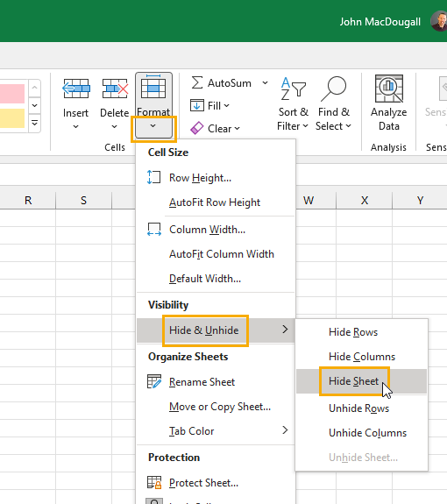Open the Delete dropdown arrow
Viewport: 447px width, 504px height.
tap(115, 126)
